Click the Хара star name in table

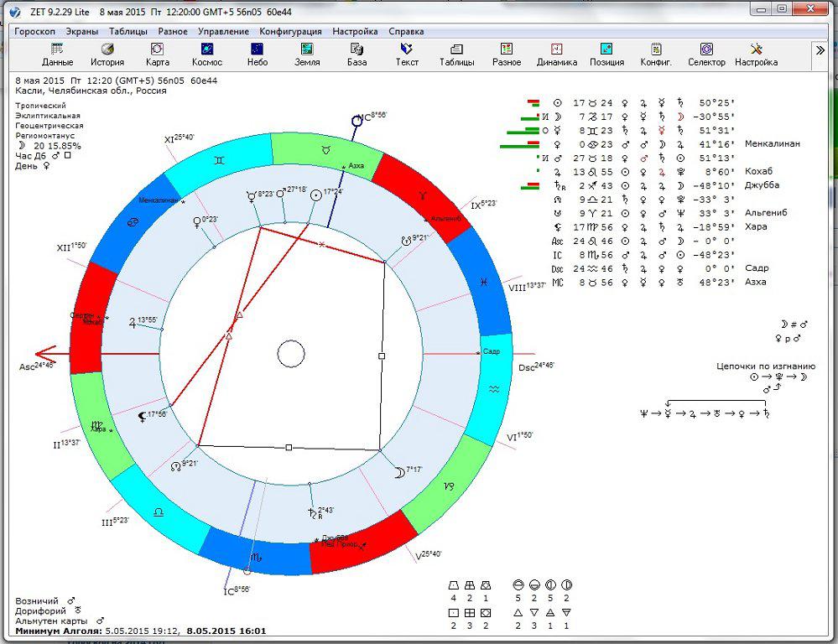click(x=756, y=226)
